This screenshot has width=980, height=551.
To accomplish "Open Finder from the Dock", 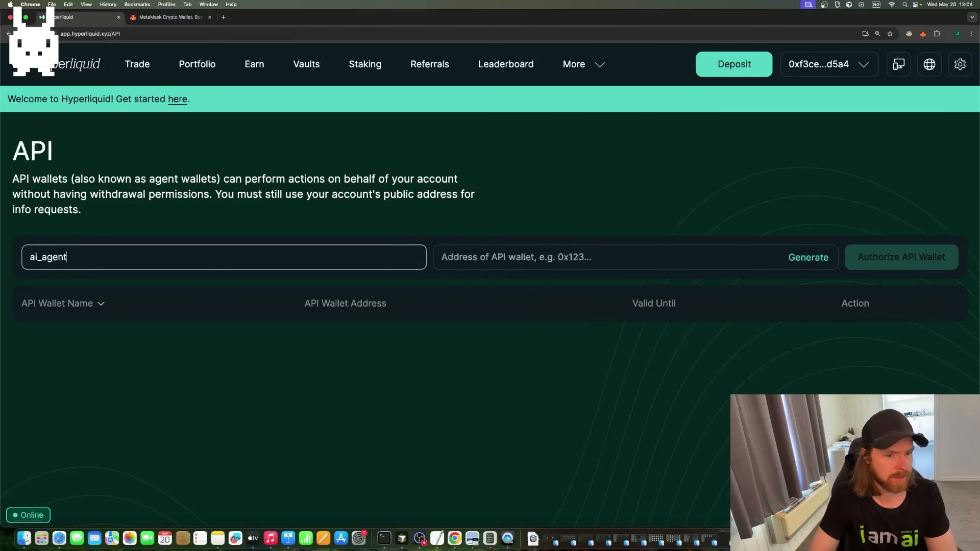I will [24, 538].
